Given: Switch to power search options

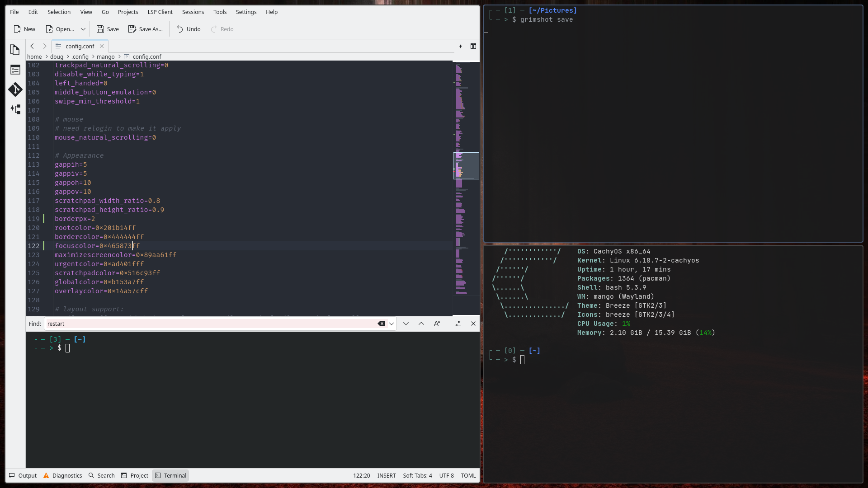Looking at the screenshot, I should coord(458,324).
